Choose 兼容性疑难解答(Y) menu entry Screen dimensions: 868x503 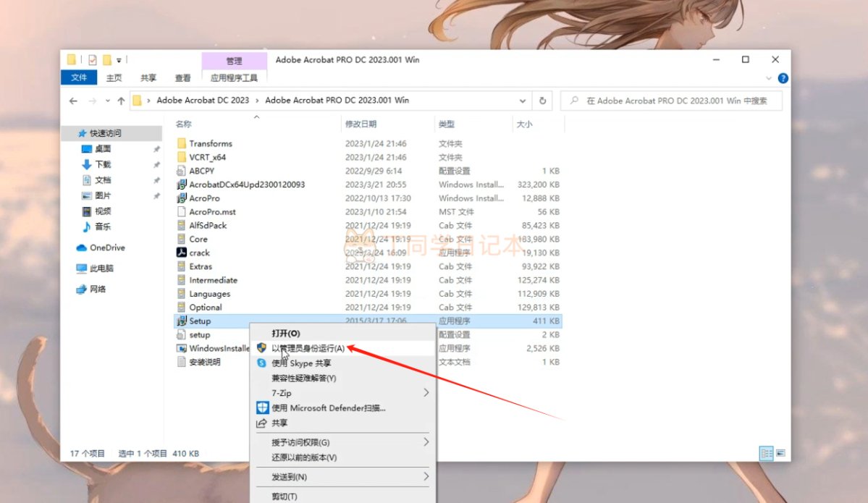tap(342, 378)
